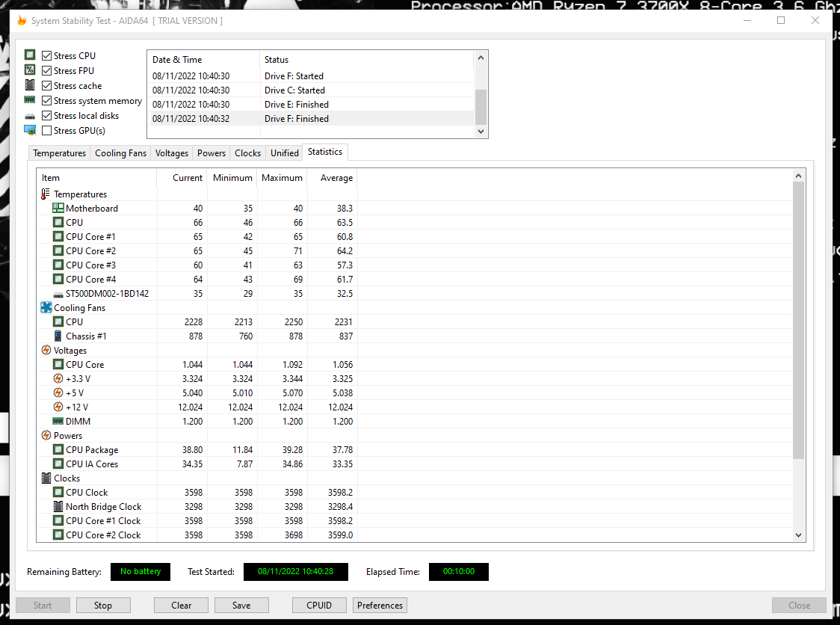Open the CPUID panel button

tap(319, 605)
